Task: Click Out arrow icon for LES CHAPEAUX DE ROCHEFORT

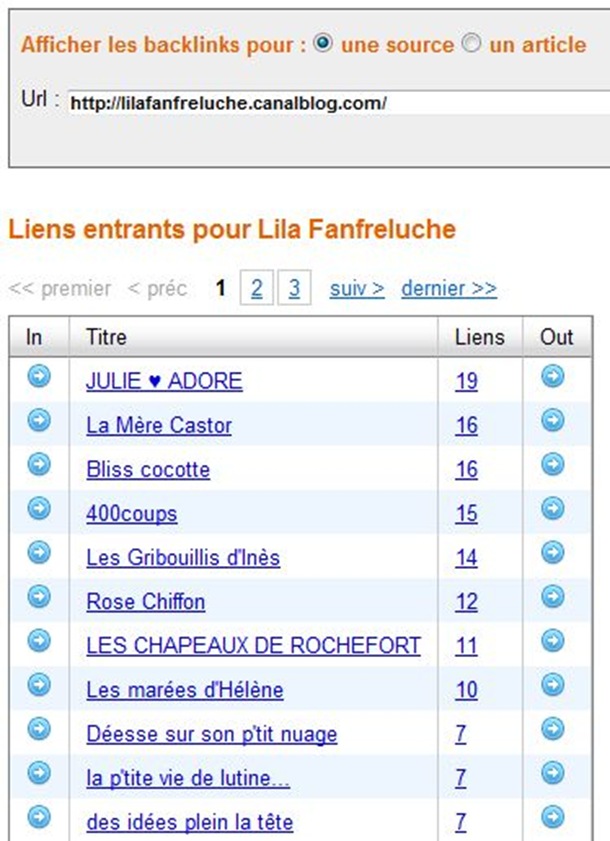Action: 553,640
